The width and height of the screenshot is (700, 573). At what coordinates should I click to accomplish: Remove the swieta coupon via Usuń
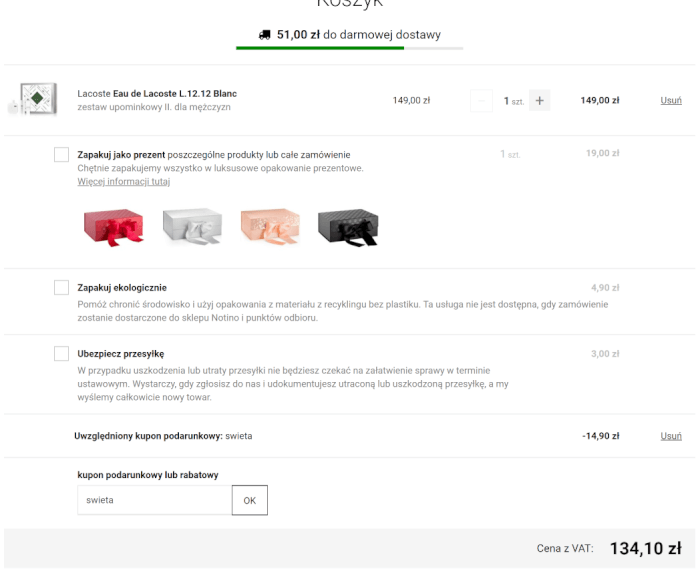click(671, 436)
